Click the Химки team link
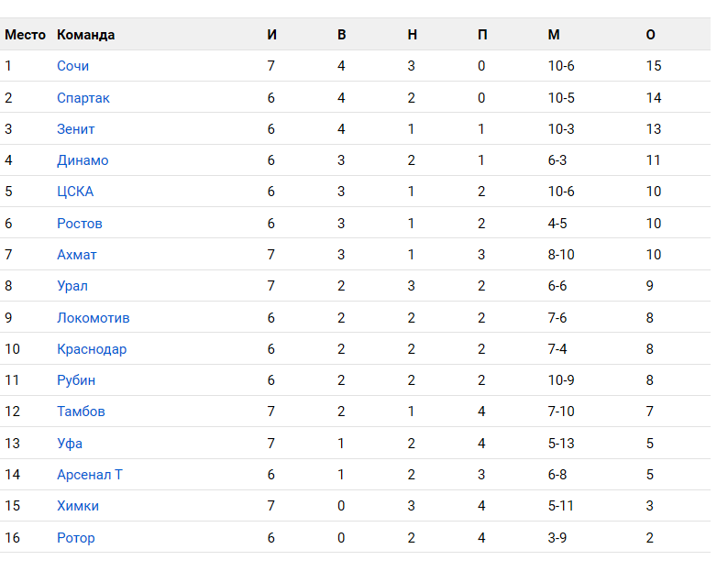The height and width of the screenshot is (571, 728). pos(78,506)
